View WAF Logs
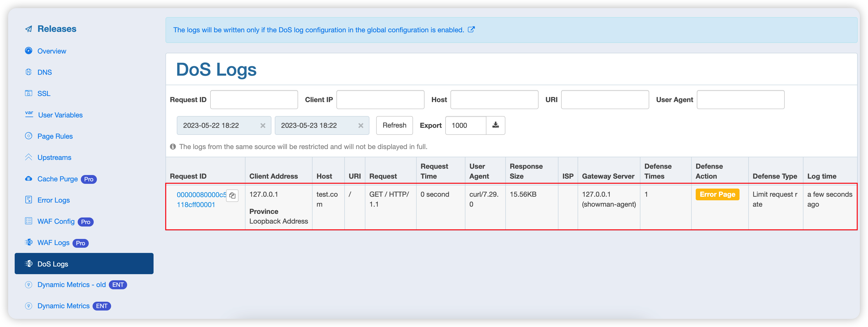Viewport: 868px width, 327px height. pos(53,243)
